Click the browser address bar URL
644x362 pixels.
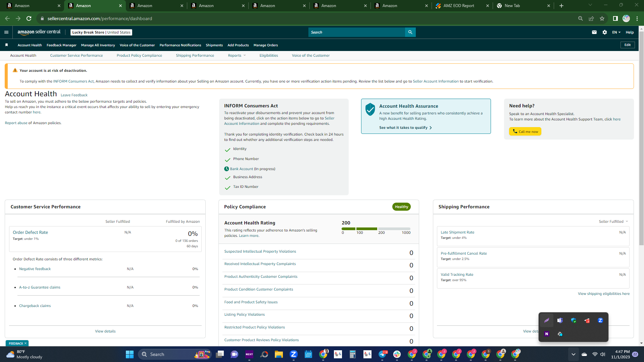tap(100, 18)
